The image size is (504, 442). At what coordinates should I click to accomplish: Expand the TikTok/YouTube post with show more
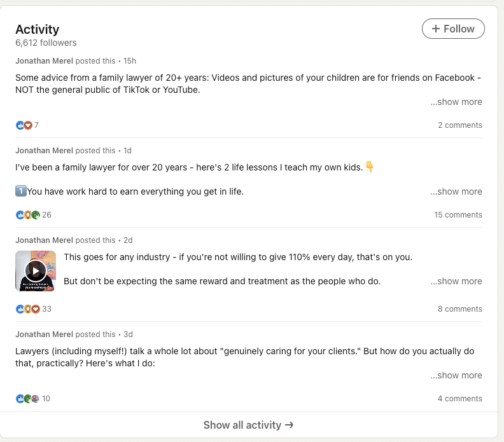tap(456, 102)
